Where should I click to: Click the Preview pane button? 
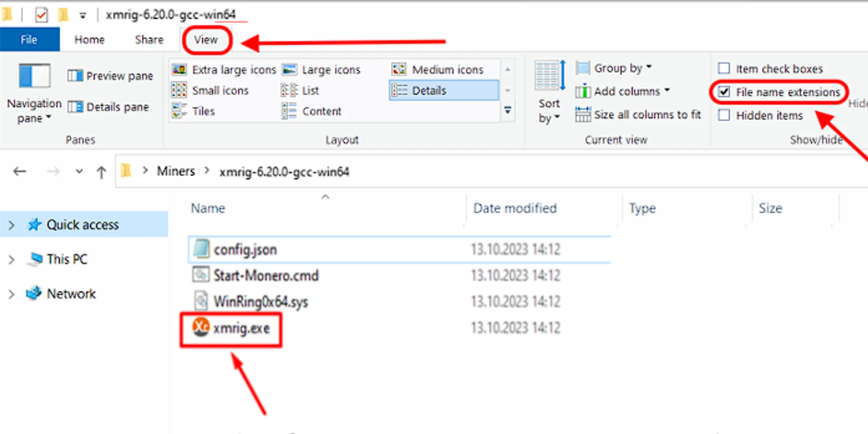click(x=111, y=76)
